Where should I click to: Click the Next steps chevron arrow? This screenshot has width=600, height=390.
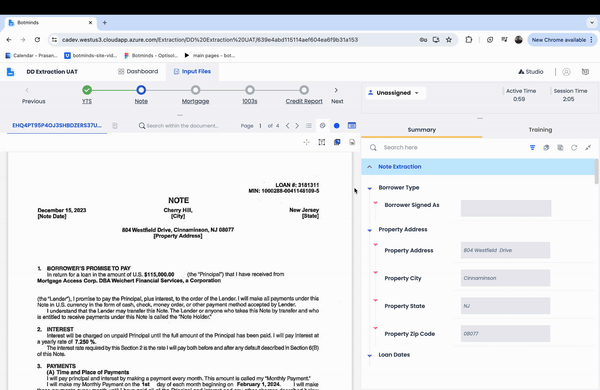click(336, 90)
